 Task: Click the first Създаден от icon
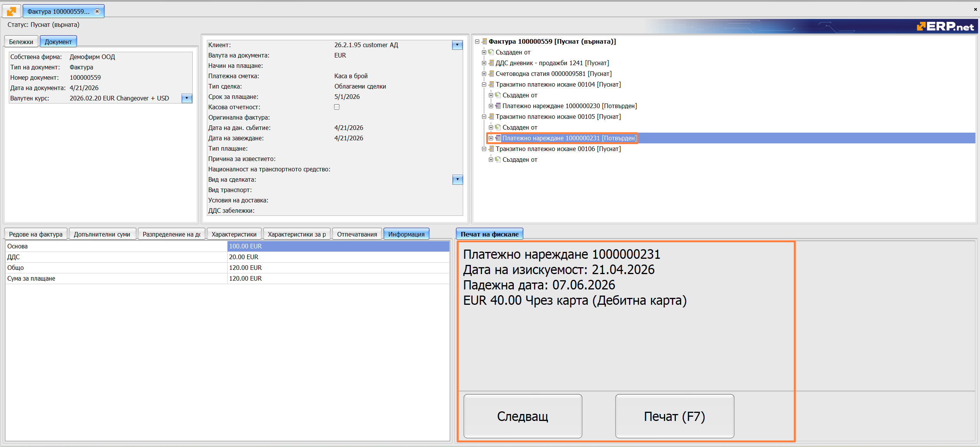[491, 52]
